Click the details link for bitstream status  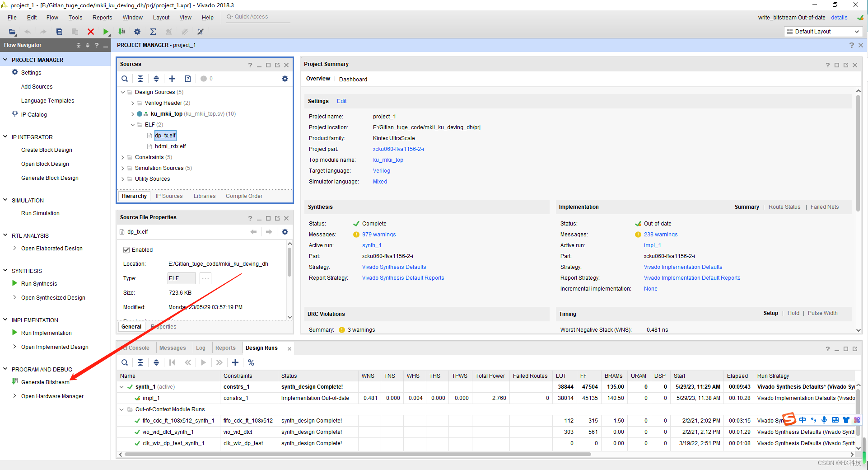(x=839, y=18)
